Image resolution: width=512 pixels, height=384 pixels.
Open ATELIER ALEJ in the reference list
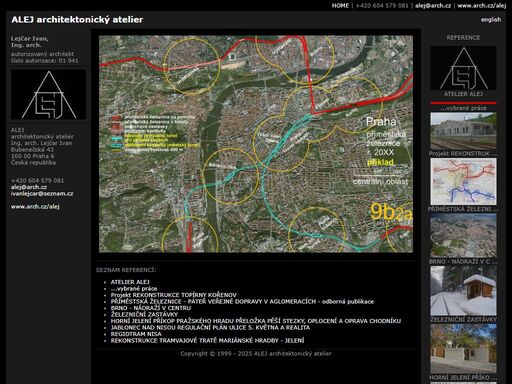pyautogui.click(x=130, y=282)
